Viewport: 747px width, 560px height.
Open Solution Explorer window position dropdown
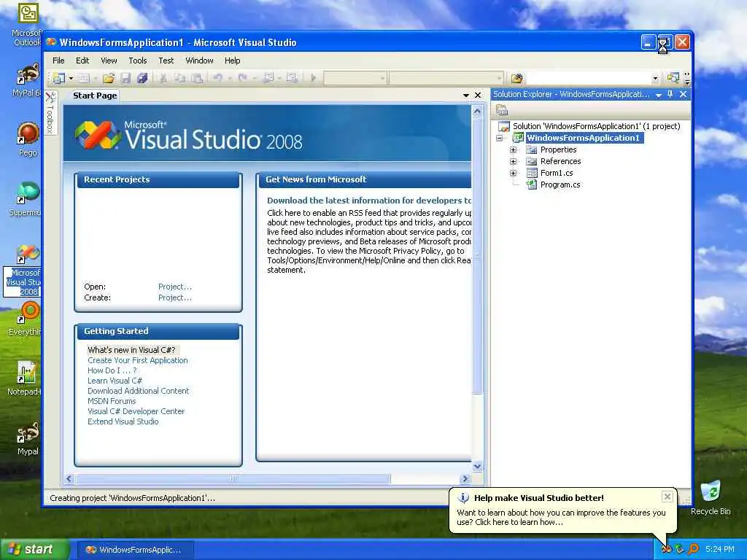(659, 95)
